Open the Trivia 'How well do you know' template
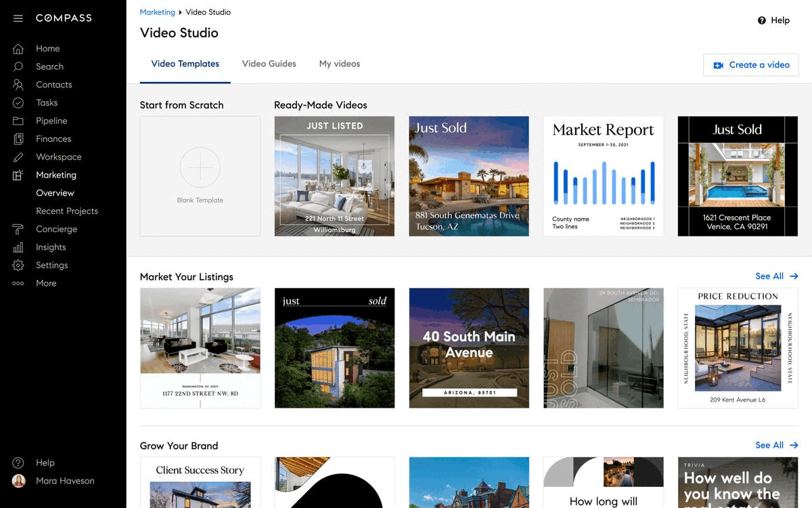812x508 pixels. click(738, 482)
